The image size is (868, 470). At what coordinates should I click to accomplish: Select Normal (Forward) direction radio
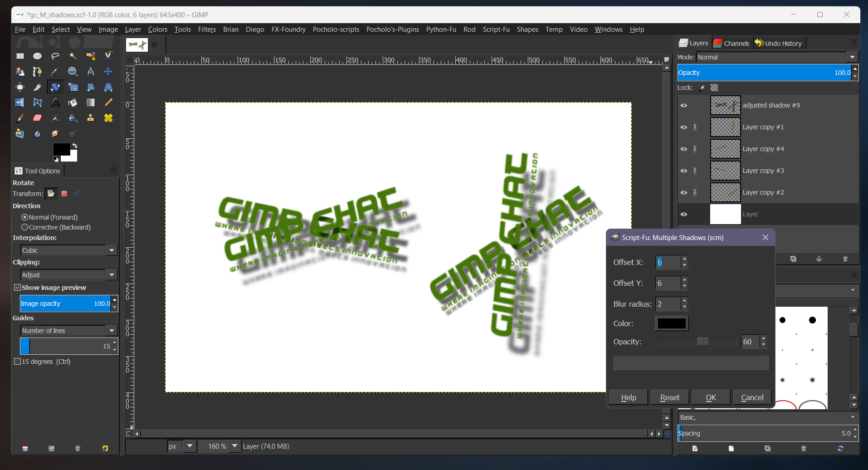(x=25, y=217)
